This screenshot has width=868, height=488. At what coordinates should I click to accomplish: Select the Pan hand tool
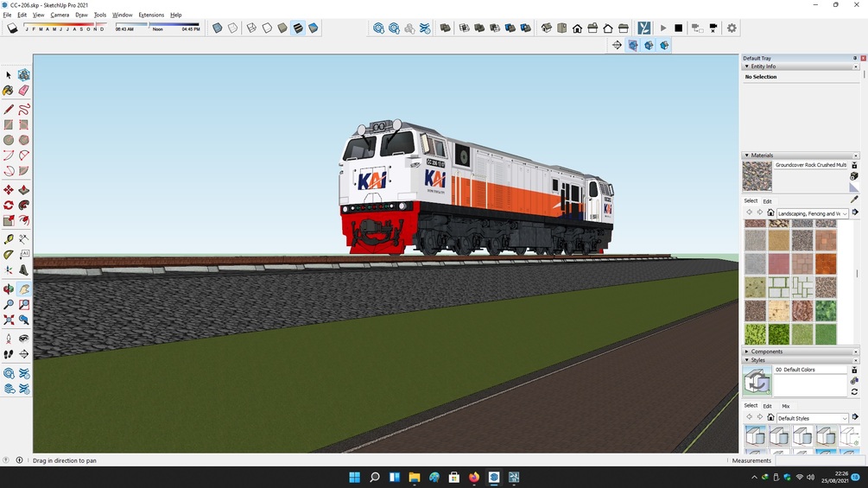[x=24, y=288]
